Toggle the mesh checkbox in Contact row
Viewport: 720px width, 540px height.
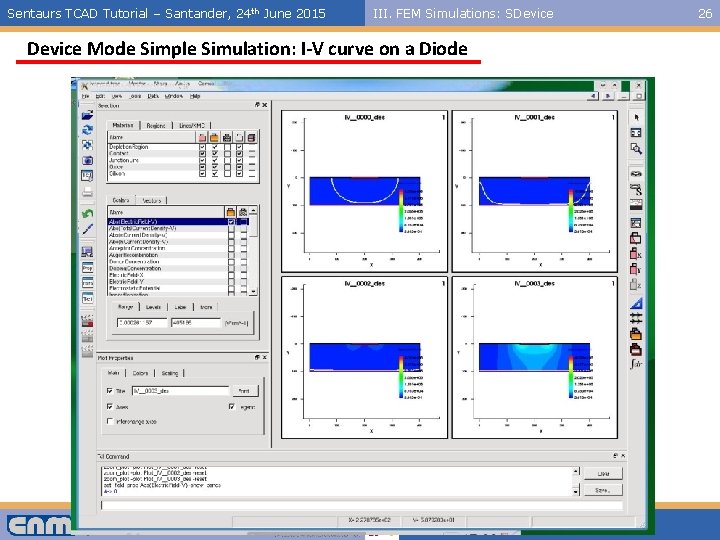pyautogui.click(x=227, y=153)
